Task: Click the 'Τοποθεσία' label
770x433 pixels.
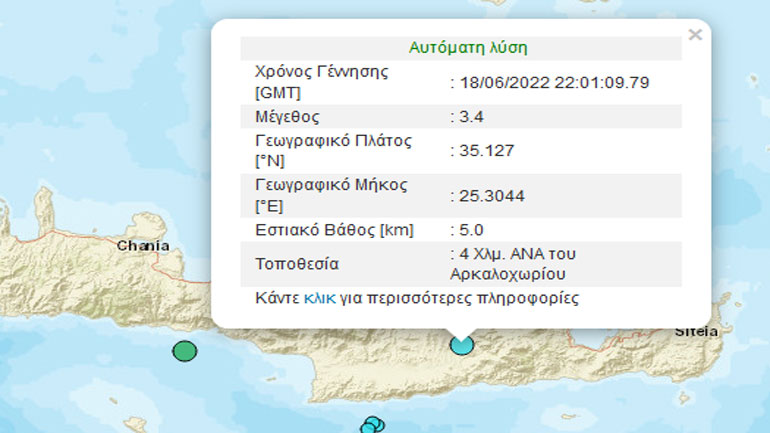Action: pyautogui.click(x=297, y=264)
